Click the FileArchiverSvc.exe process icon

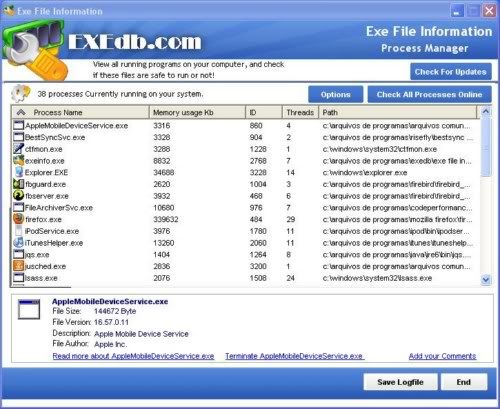pos(19,207)
